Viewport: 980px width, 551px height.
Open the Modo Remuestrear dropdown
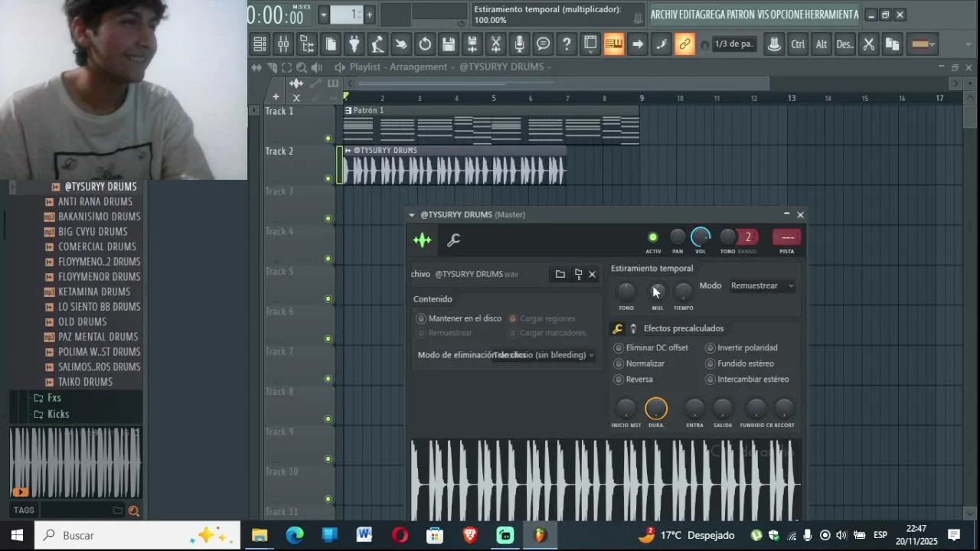click(763, 286)
